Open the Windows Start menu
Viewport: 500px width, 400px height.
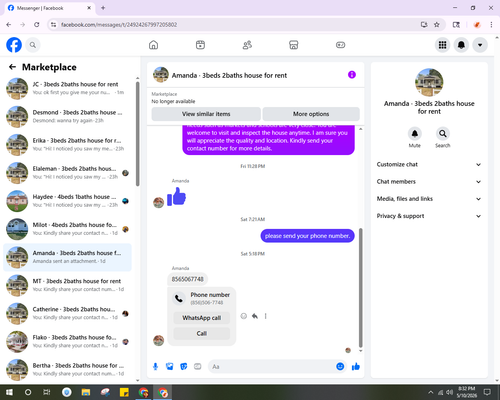(x=9, y=392)
